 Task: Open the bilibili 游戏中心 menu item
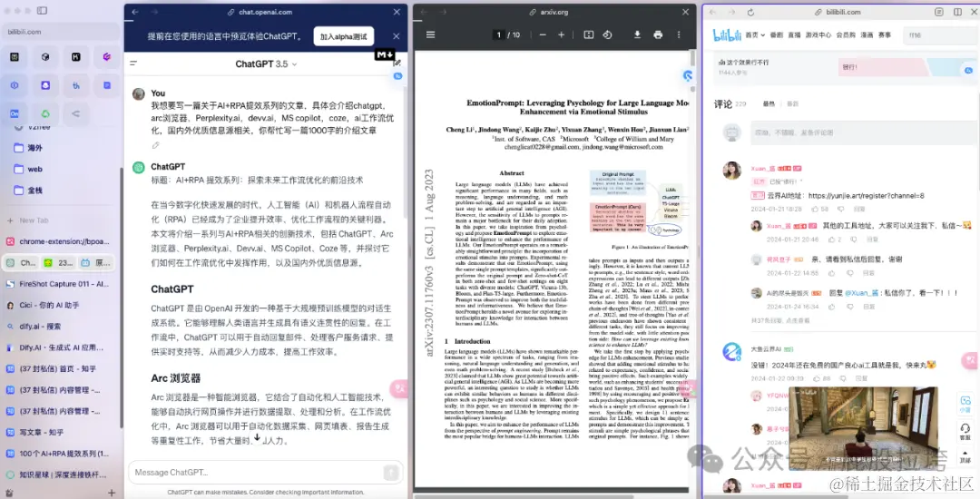click(x=818, y=35)
